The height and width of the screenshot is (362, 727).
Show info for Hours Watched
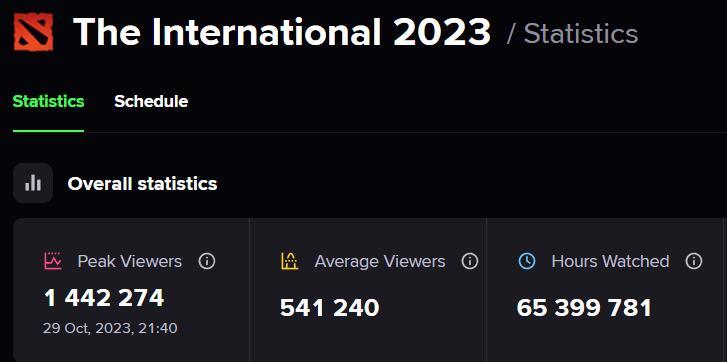[x=694, y=261]
